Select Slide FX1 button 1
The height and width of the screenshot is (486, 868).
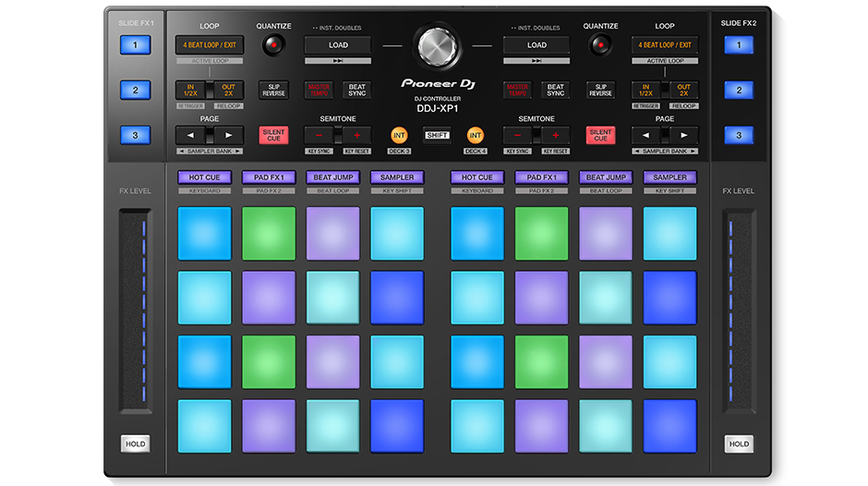(x=135, y=45)
